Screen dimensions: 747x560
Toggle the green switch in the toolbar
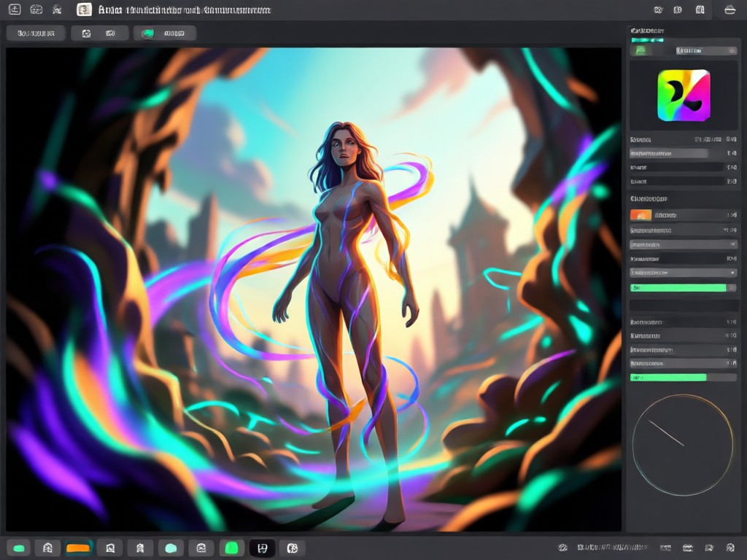point(148,34)
